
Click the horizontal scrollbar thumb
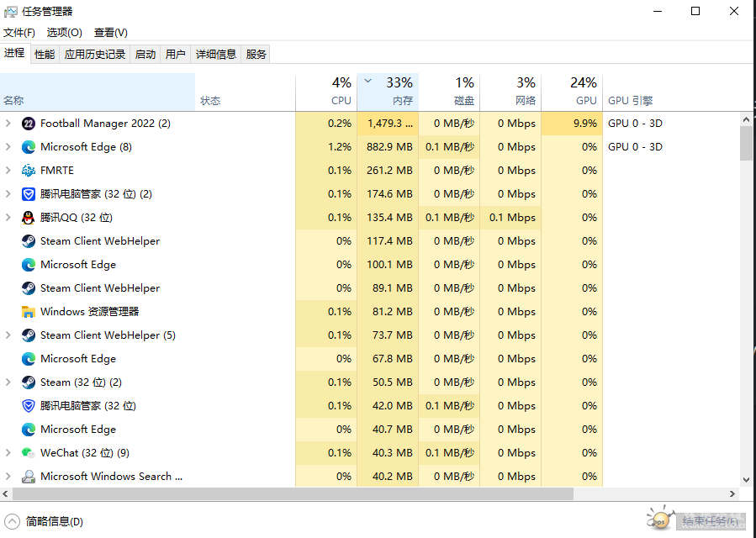click(293, 494)
